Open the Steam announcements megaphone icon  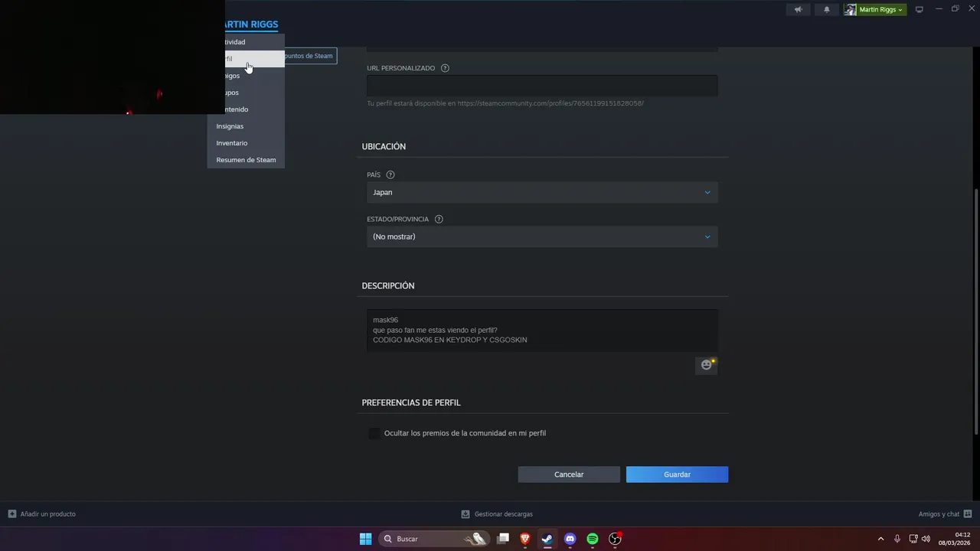pyautogui.click(x=799, y=10)
